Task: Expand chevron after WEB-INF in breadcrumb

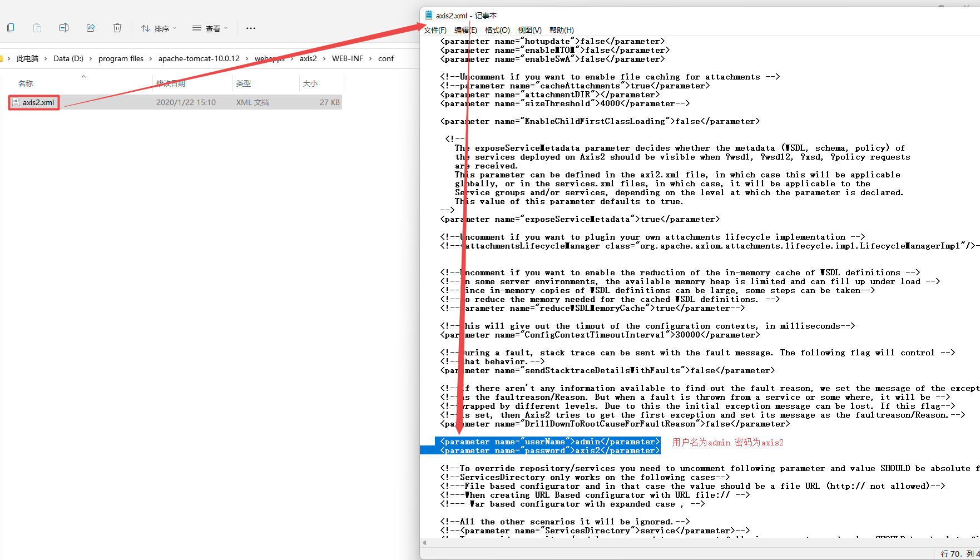Action: pyautogui.click(x=370, y=58)
